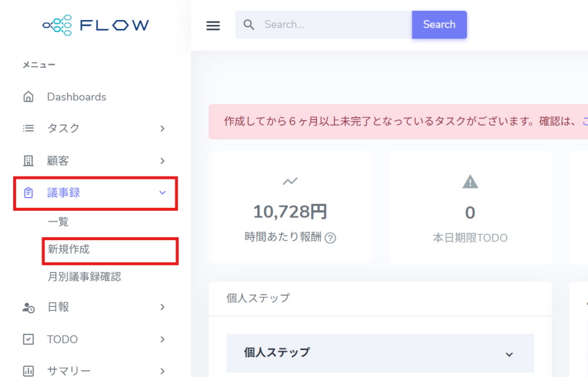Click the FLOW logo
This screenshot has height=377, width=588.
tap(96, 25)
